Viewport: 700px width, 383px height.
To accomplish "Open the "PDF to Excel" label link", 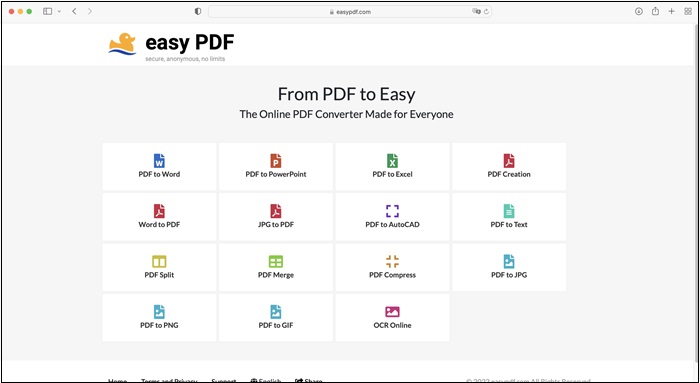I will [392, 175].
